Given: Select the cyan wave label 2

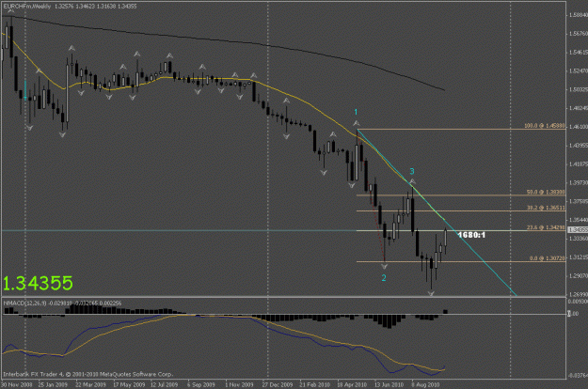Looking at the screenshot, I should coord(384,278).
